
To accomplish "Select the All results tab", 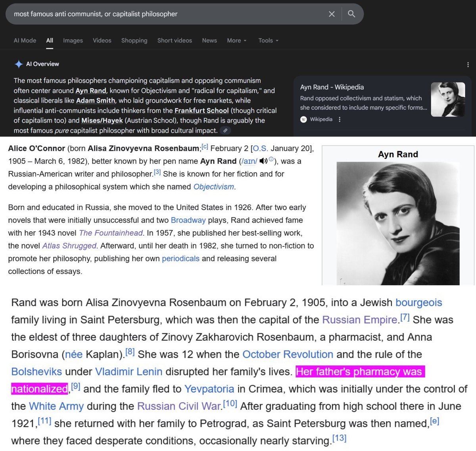I will pyautogui.click(x=50, y=40).
